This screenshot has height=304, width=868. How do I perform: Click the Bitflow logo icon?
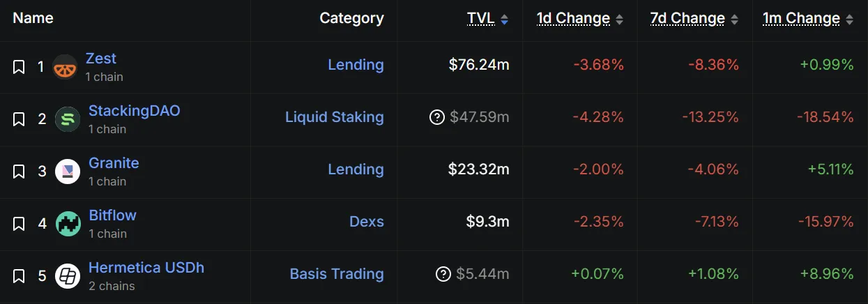68,224
